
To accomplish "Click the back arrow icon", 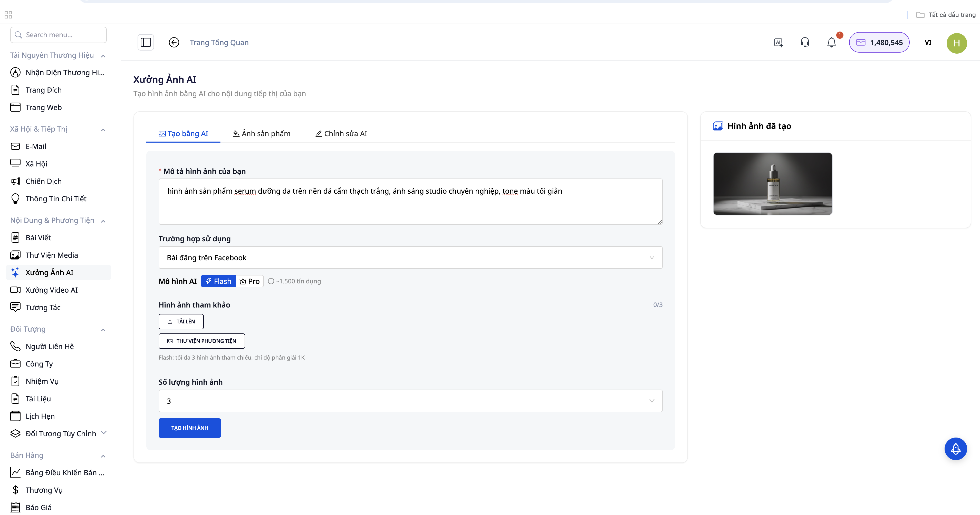I will click(174, 42).
